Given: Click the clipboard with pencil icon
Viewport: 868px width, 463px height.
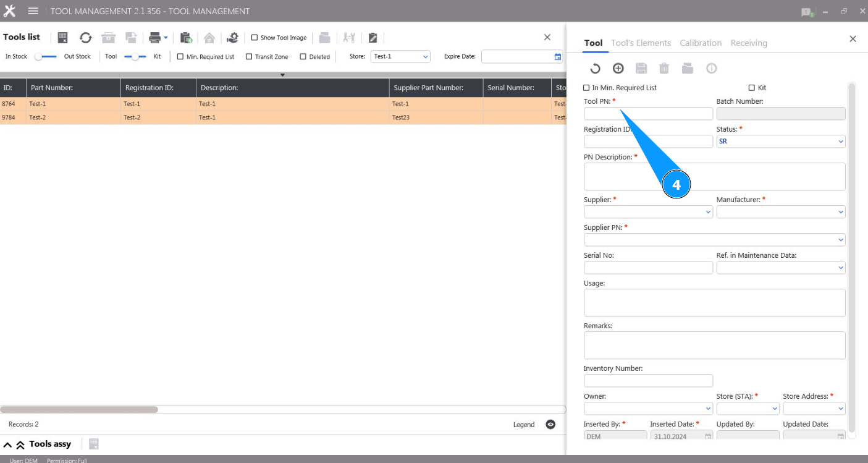Looking at the screenshot, I should 373,38.
